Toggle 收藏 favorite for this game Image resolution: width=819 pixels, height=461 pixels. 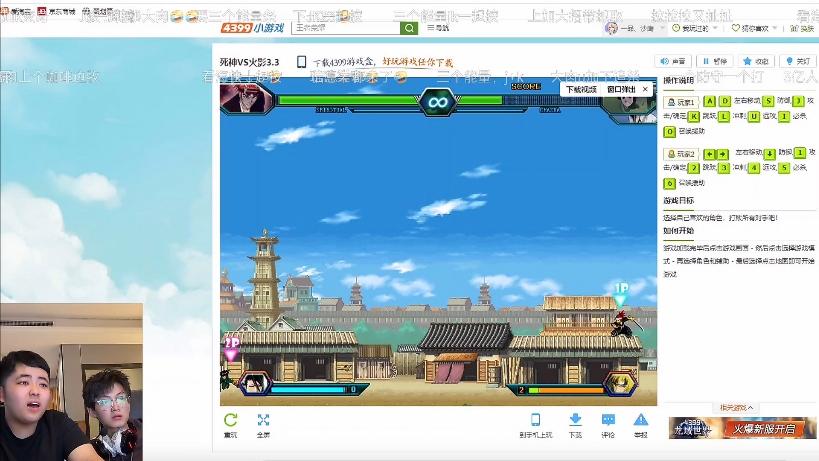pyautogui.click(x=756, y=61)
